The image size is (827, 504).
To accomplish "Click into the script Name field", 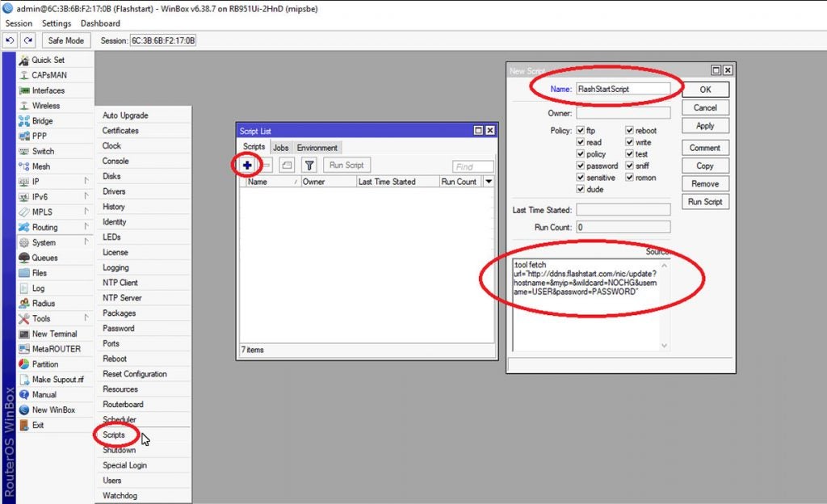I will (x=623, y=89).
